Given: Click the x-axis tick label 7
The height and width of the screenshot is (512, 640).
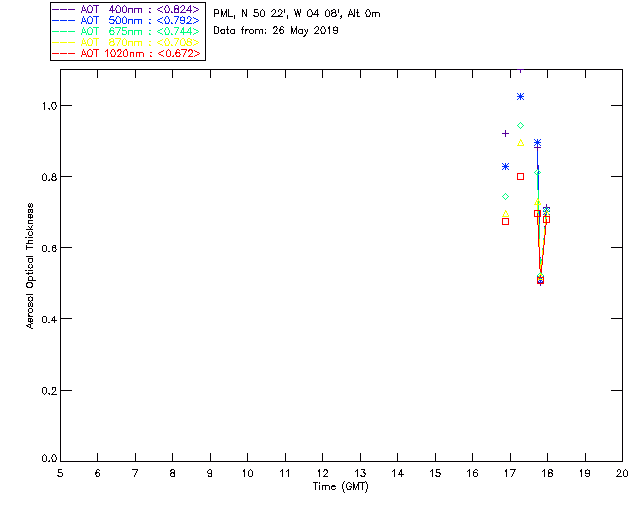Looking at the screenshot, I should point(135,473).
